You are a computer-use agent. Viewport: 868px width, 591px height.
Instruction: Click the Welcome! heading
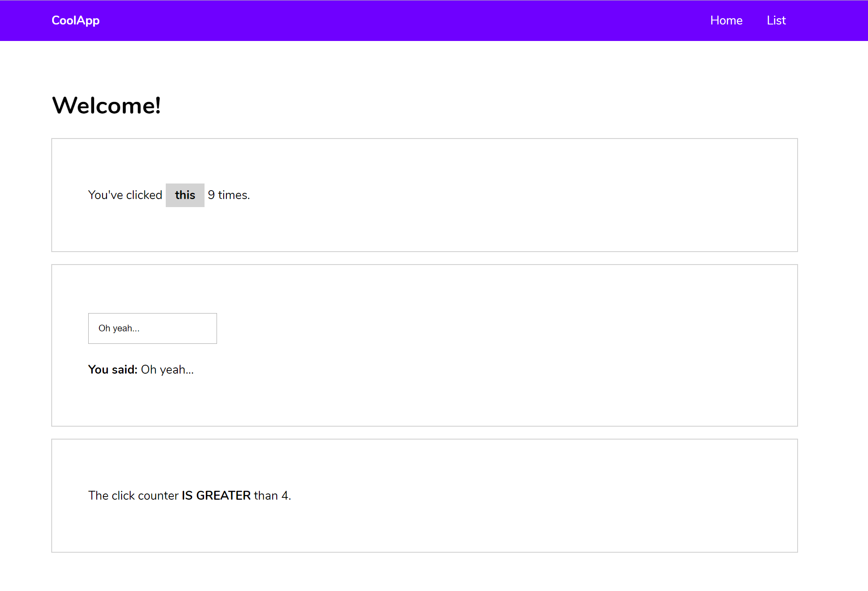pyautogui.click(x=106, y=106)
